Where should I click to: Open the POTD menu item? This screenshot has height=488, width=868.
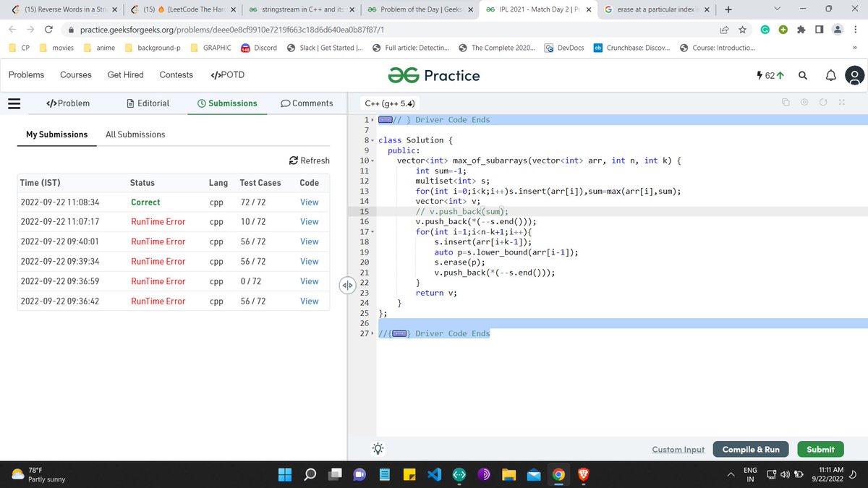tap(227, 75)
